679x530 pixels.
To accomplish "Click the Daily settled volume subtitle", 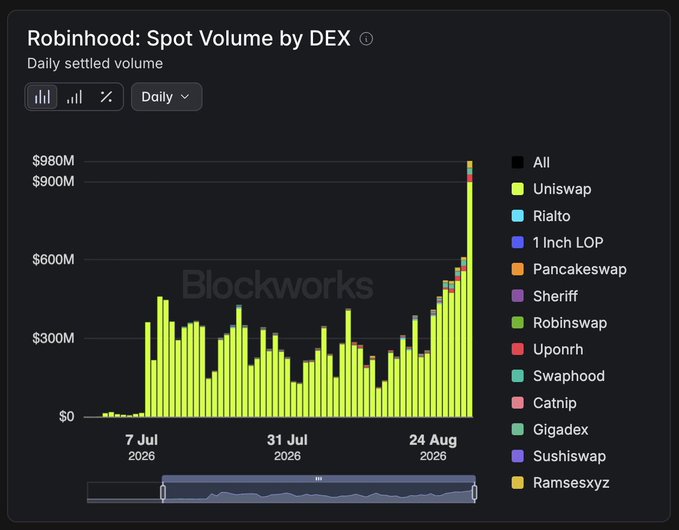I will [x=95, y=64].
